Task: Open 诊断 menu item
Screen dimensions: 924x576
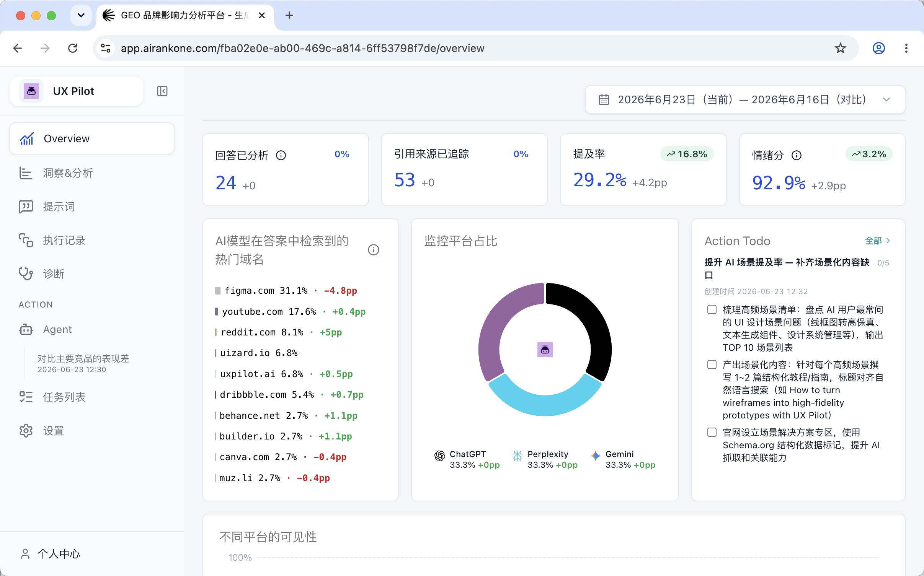Action: tap(92, 273)
